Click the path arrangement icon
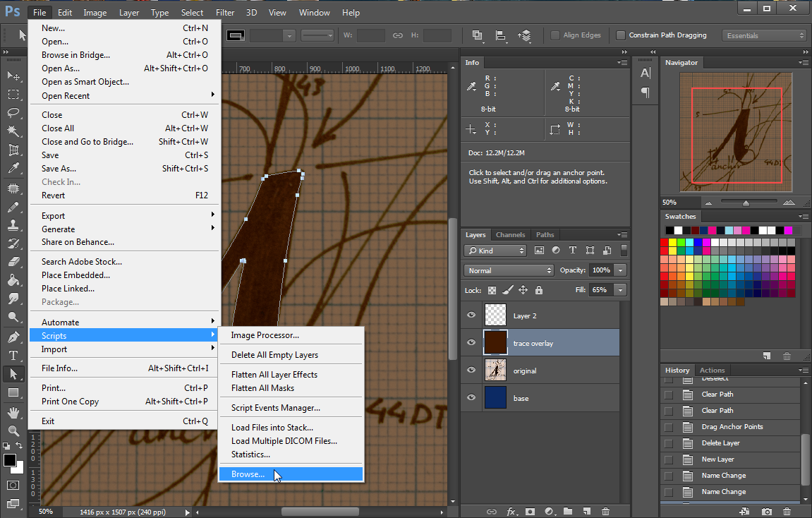Image resolution: width=812 pixels, height=518 pixels. click(524, 35)
